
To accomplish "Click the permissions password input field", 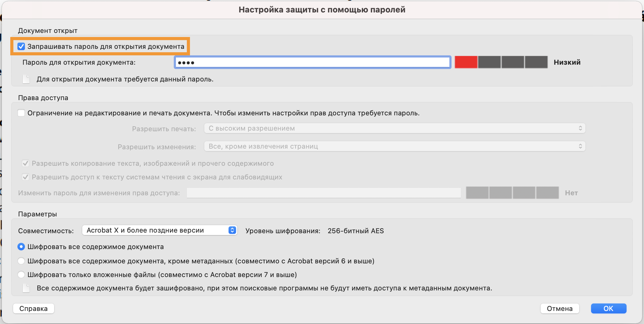I will point(324,193).
